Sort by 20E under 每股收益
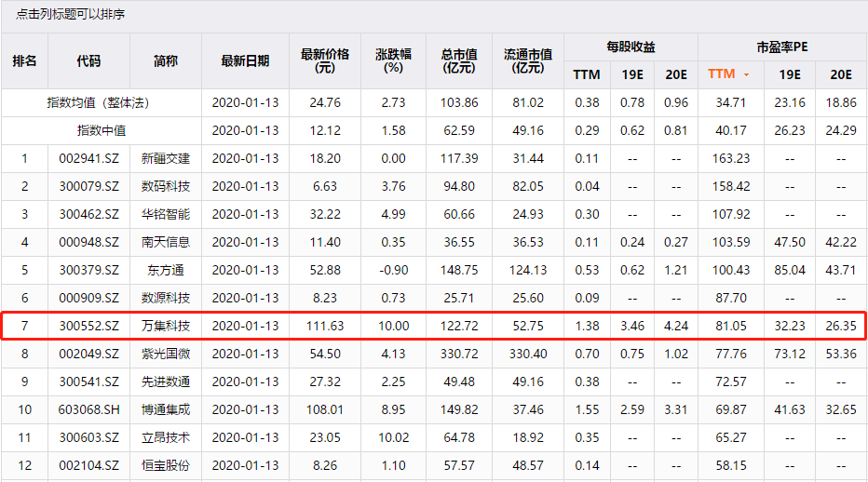Screen dimensions: 868x482 tap(676, 74)
